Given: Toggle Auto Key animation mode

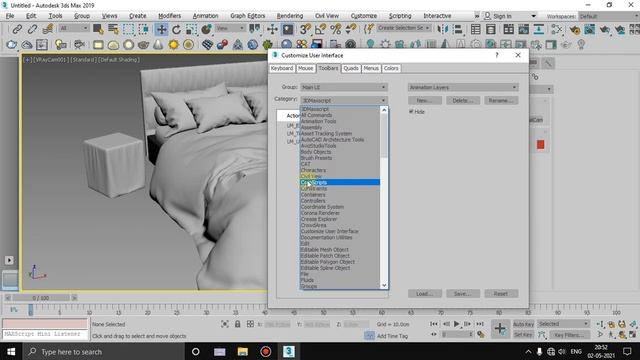Looking at the screenshot, I should [523, 324].
